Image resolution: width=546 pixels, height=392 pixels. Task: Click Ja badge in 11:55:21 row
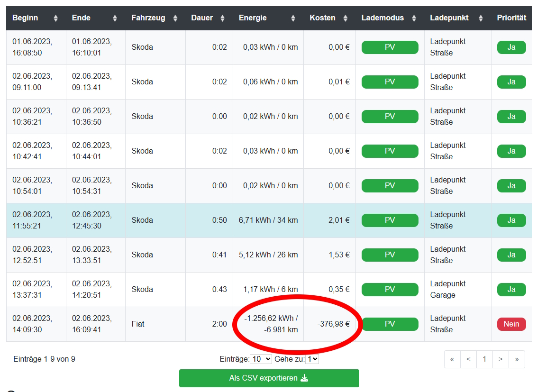click(x=511, y=220)
